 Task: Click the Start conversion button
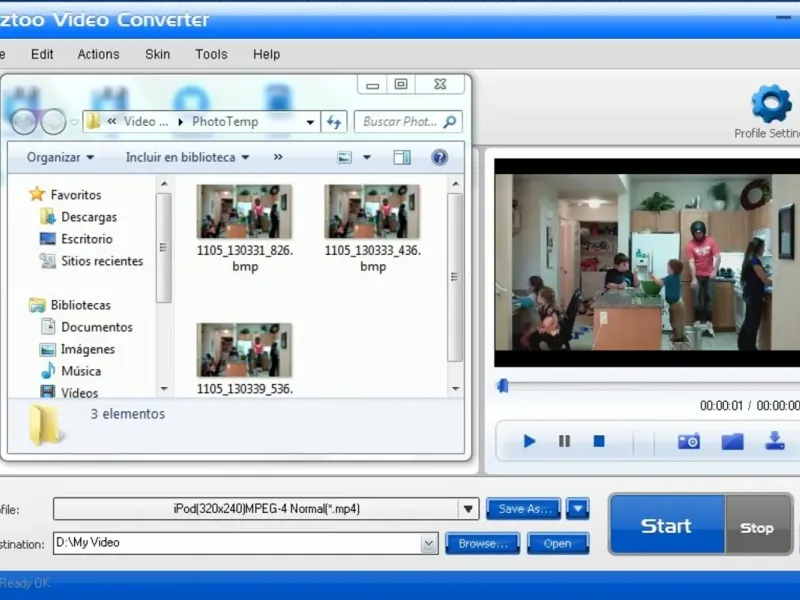[666, 526]
